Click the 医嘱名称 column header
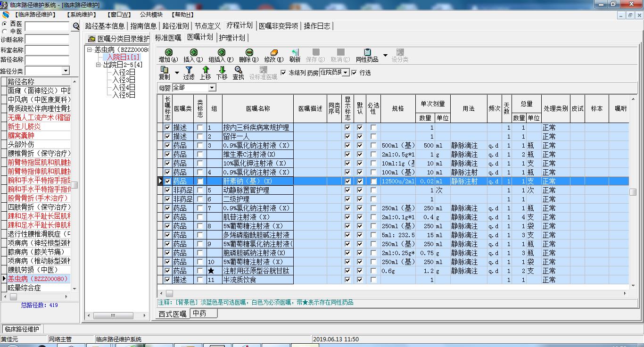 258,108
